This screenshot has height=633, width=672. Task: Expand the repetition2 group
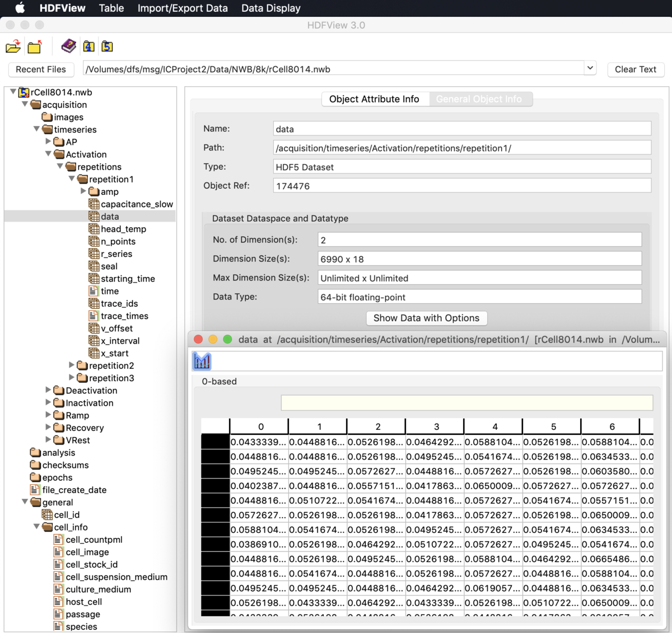click(x=72, y=365)
